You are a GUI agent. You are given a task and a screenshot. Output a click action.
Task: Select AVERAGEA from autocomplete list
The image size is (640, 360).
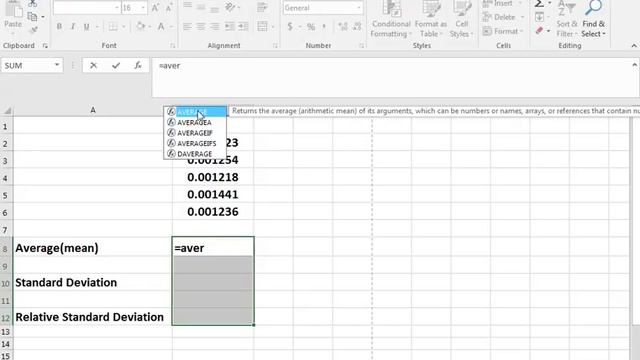[195, 122]
